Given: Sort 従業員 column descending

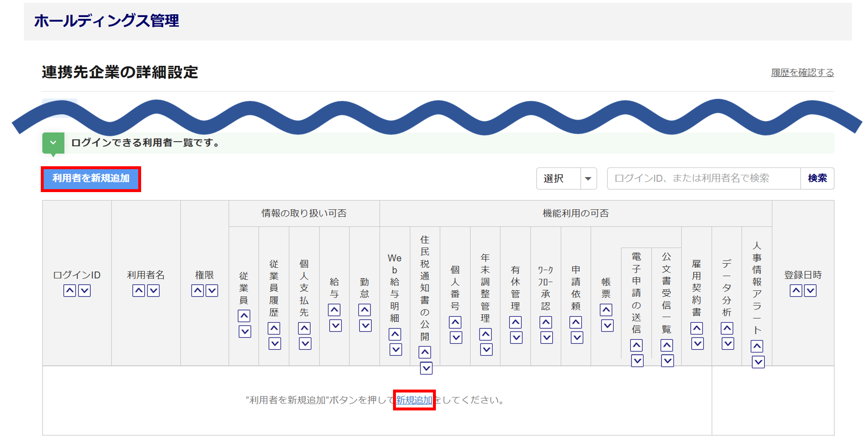Looking at the screenshot, I should pyautogui.click(x=245, y=332).
